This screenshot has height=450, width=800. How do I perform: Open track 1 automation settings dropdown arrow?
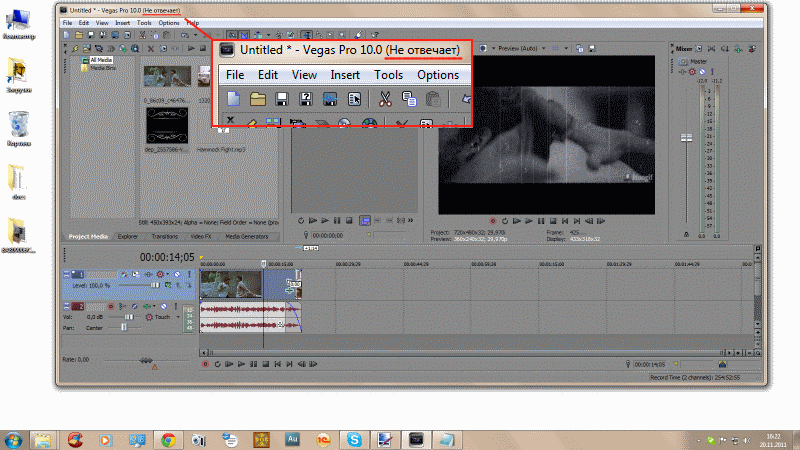(167, 274)
